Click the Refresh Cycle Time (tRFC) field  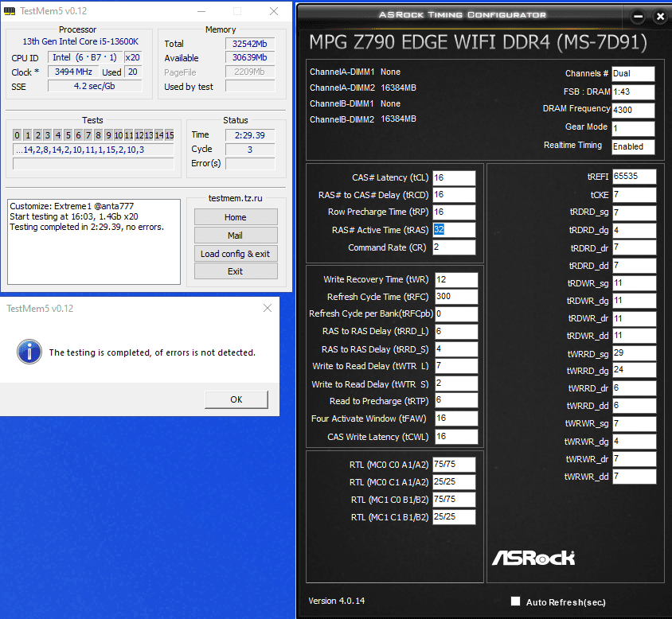click(456, 297)
